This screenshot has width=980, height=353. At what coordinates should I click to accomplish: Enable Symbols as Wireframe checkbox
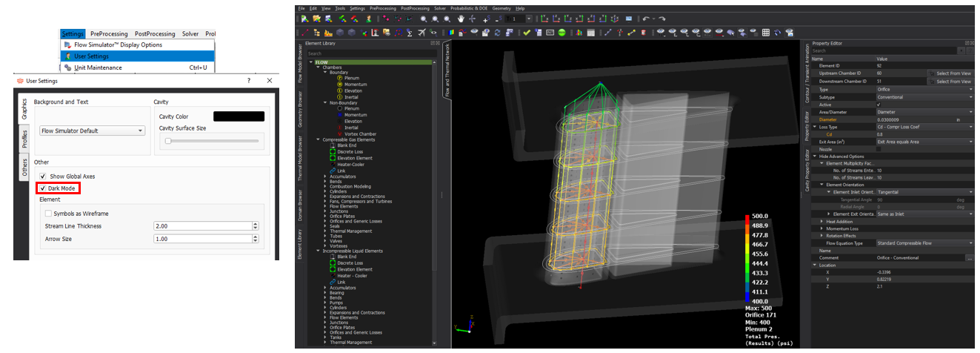(48, 214)
